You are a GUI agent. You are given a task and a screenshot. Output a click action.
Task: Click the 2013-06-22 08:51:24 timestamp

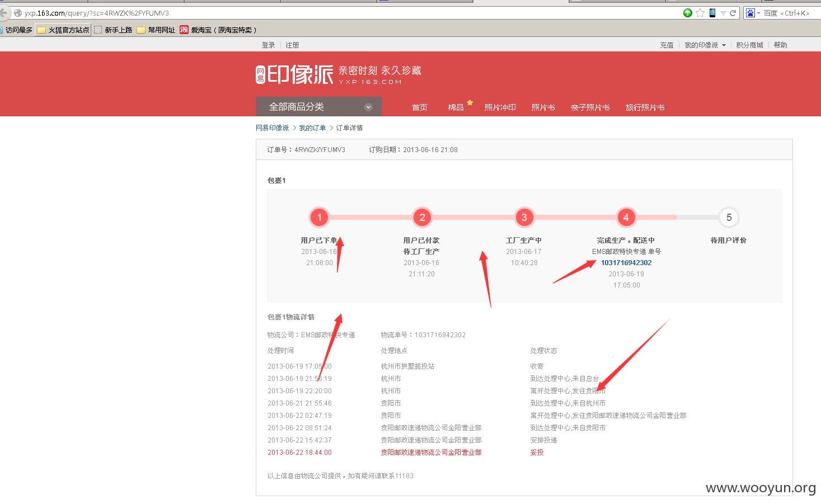(299, 428)
